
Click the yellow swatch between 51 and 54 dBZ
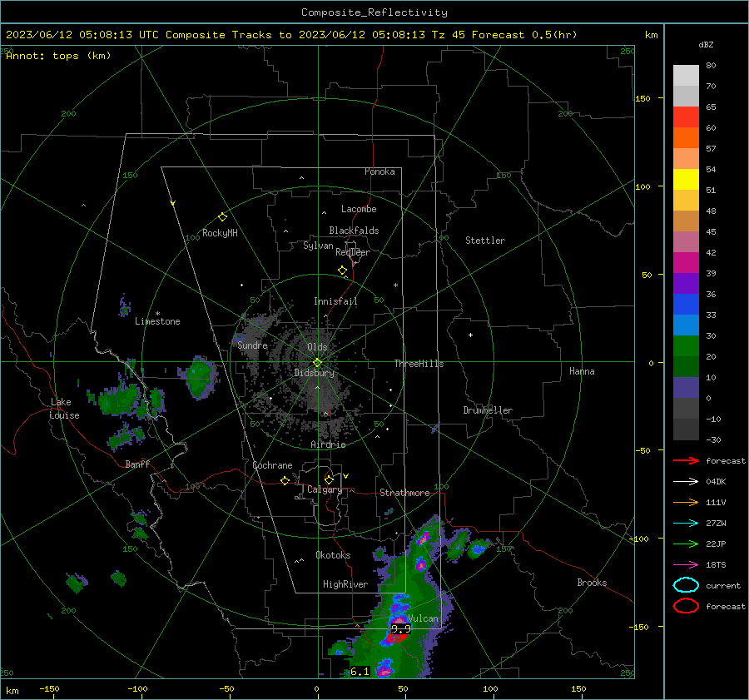686,180
